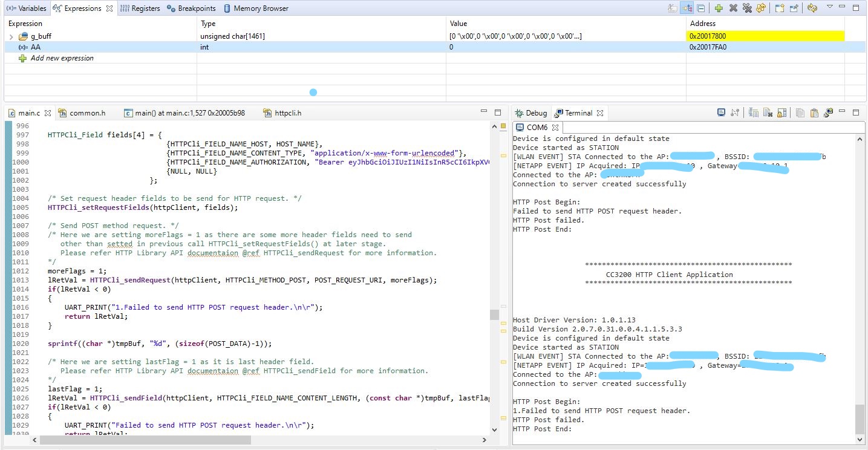Click the yellow circular refresh icon in Expressions toolbar
This screenshot has width=868, height=450.
[812, 8]
